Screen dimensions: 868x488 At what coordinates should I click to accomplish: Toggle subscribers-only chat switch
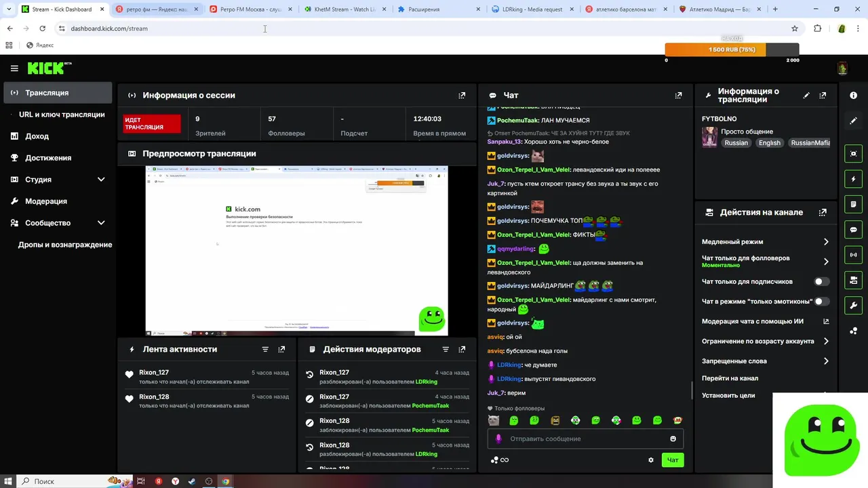click(821, 281)
